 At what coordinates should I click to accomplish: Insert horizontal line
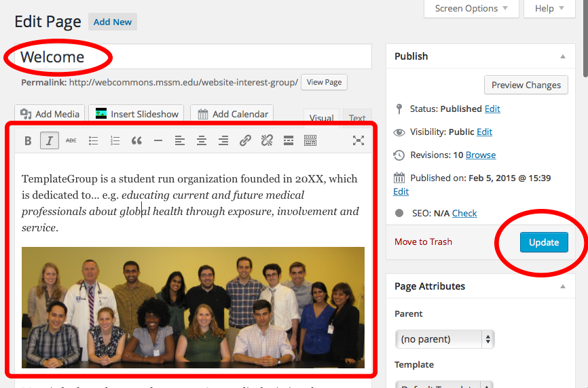tap(158, 141)
